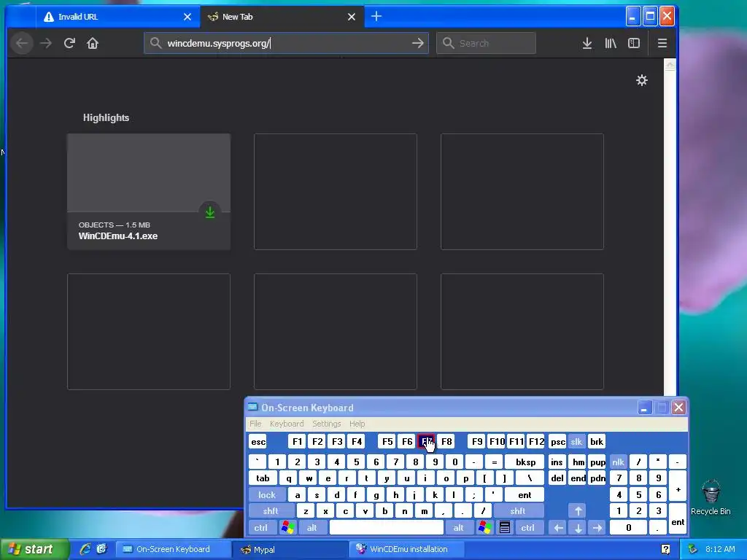The image size is (747, 560).
Task: Click the right Windows logo key on keyboard
Action: [x=484, y=528]
